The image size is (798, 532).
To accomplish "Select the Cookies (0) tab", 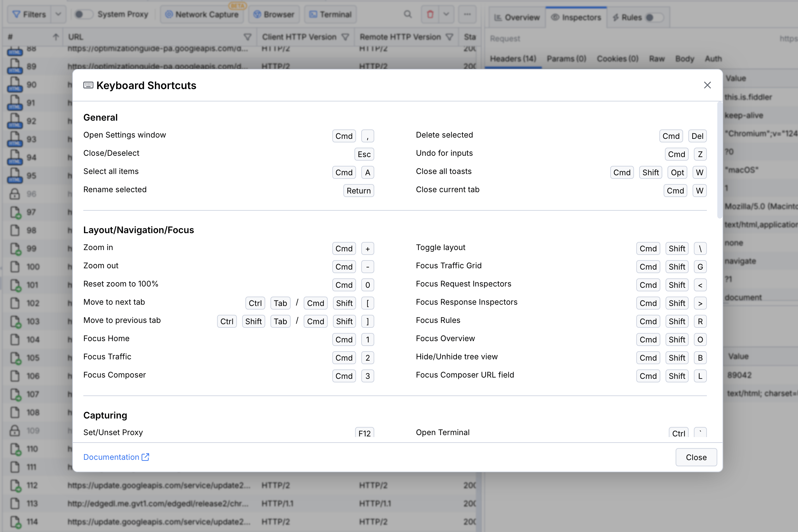I will 617,59.
